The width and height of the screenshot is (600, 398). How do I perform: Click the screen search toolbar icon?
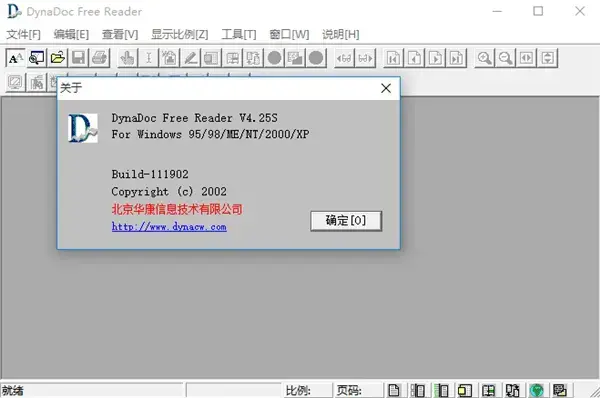tap(37, 58)
